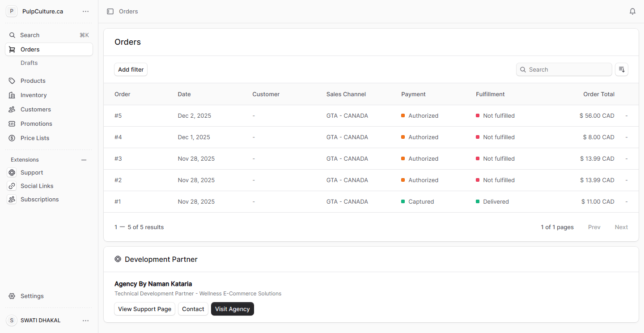
Task: Click the Contact link for the development partner
Action: (x=193, y=309)
